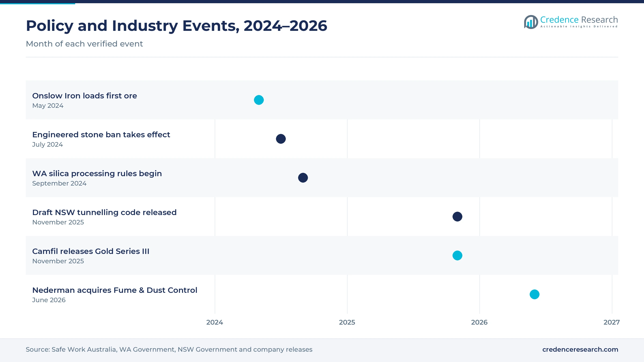This screenshot has width=644, height=362.
Task: Select the Engineered stone ban July 2024 marker
Action: click(281, 139)
